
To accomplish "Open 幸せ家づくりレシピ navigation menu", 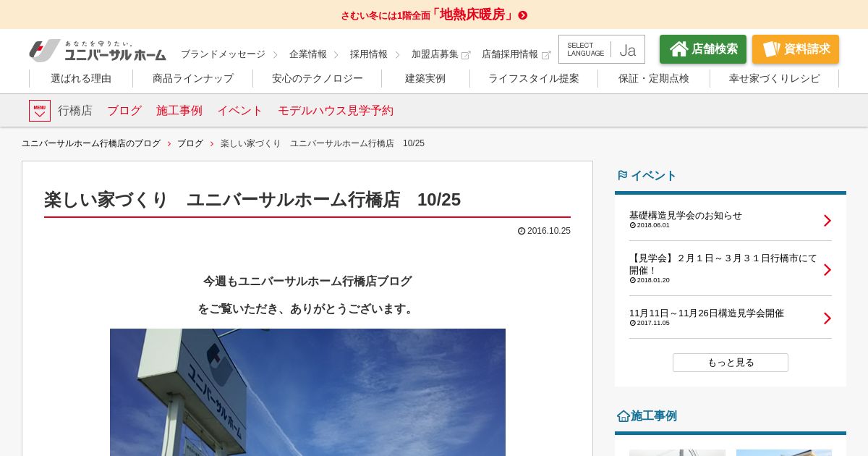I will tap(775, 78).
